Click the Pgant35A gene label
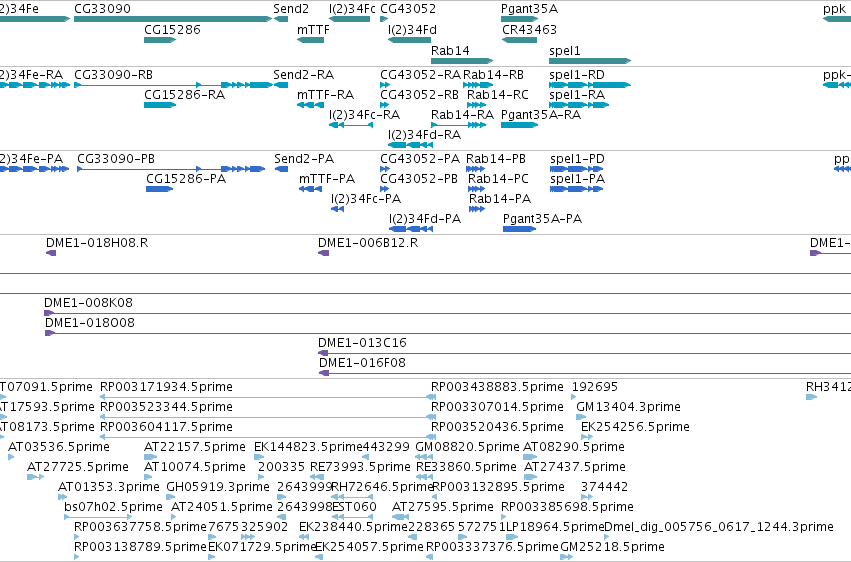Screen dimensions: 851x562 529,9
